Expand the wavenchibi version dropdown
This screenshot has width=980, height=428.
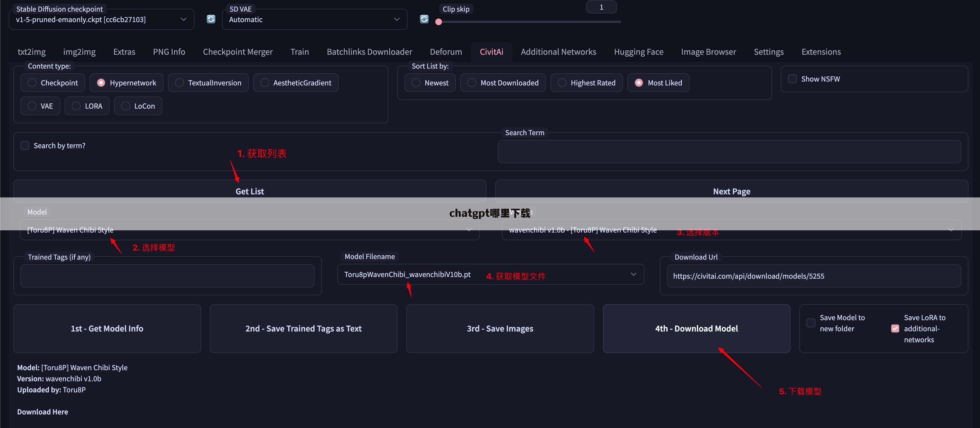point(731,229)
